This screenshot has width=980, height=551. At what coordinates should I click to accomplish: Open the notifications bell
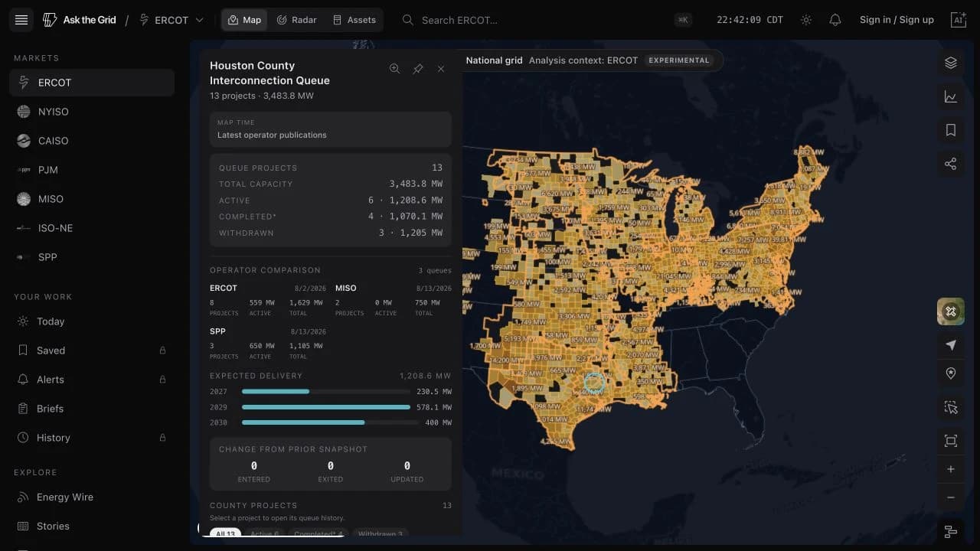click(x=835, y=20)
